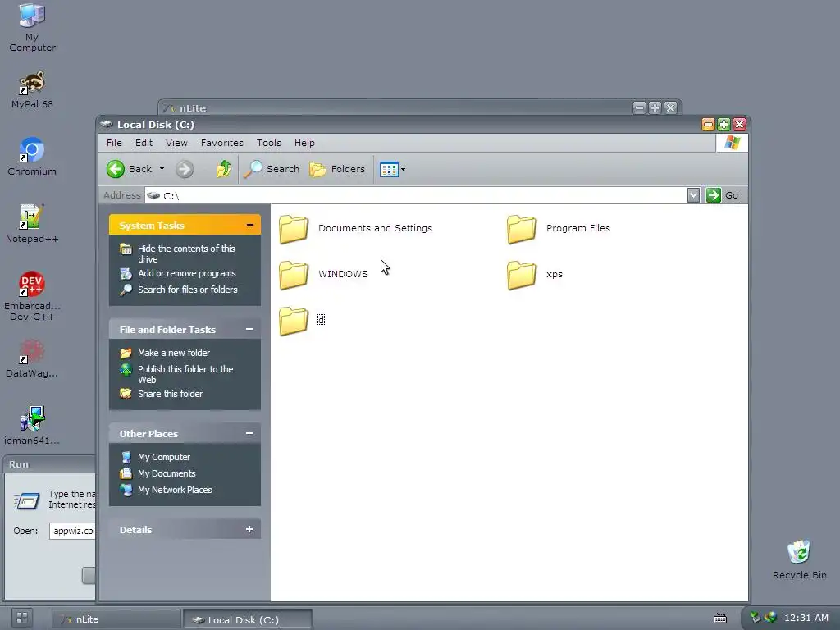Click the Go button beside address bar

[x=722, y=195]
